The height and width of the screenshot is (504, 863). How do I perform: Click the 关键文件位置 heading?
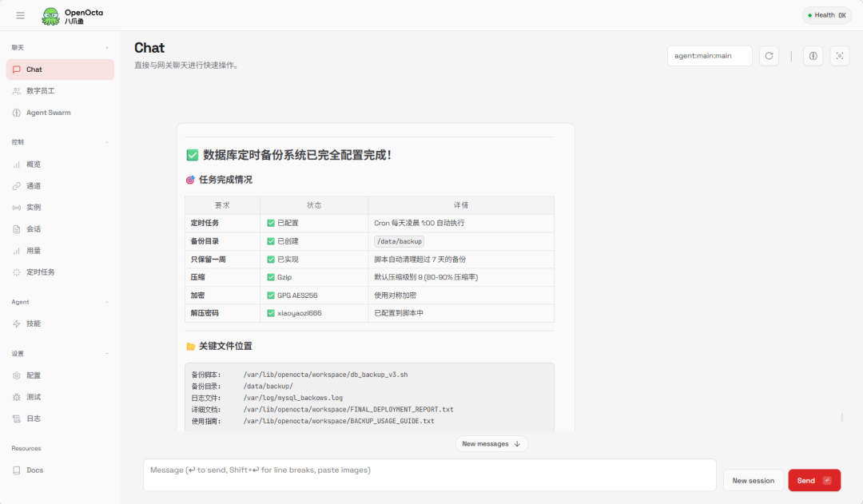(x=225, y=346)
